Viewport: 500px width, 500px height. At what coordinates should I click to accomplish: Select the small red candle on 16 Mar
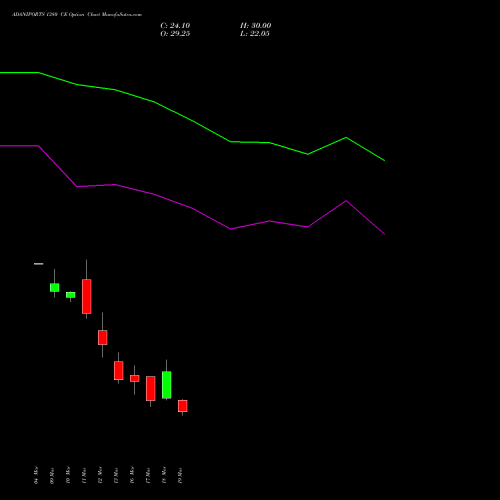click(x=135, y=378)
